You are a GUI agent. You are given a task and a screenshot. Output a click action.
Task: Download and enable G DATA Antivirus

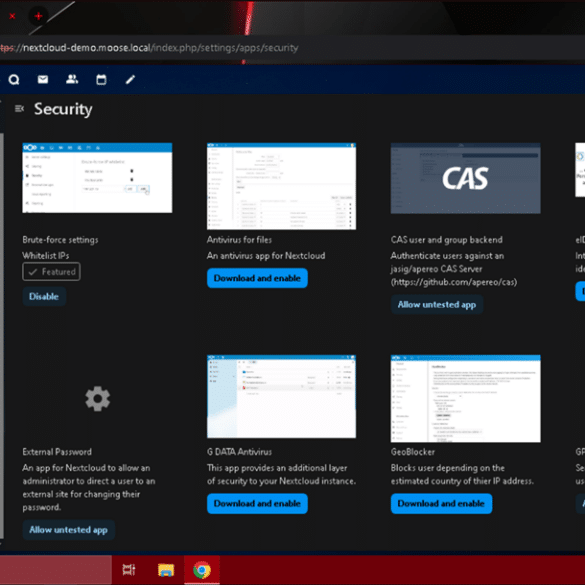[257, 504]
